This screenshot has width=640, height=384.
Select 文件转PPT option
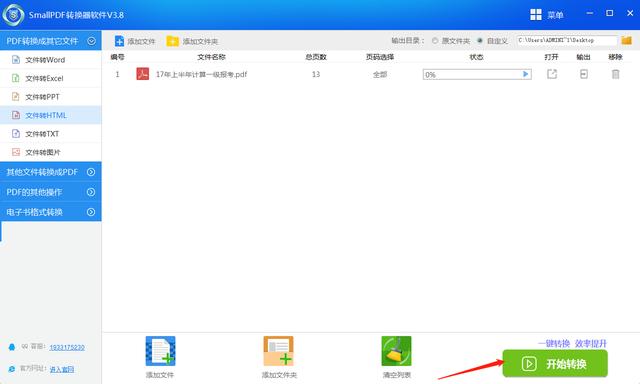pyautogui.click(x=51, y=97)
